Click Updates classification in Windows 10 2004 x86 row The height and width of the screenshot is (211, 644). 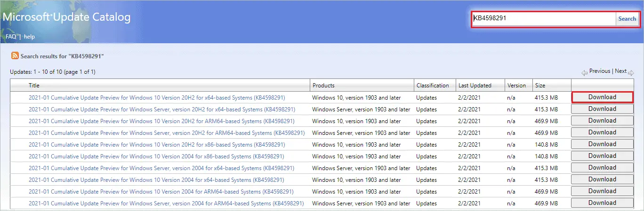pyautogui.click(x=427, y=156)
